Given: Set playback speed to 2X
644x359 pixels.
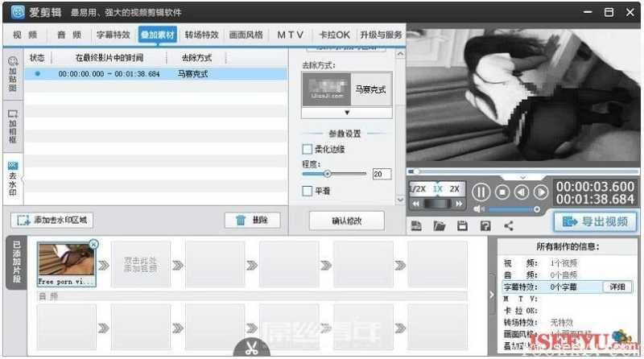Looking at the screenshot, I should point(455,189).
